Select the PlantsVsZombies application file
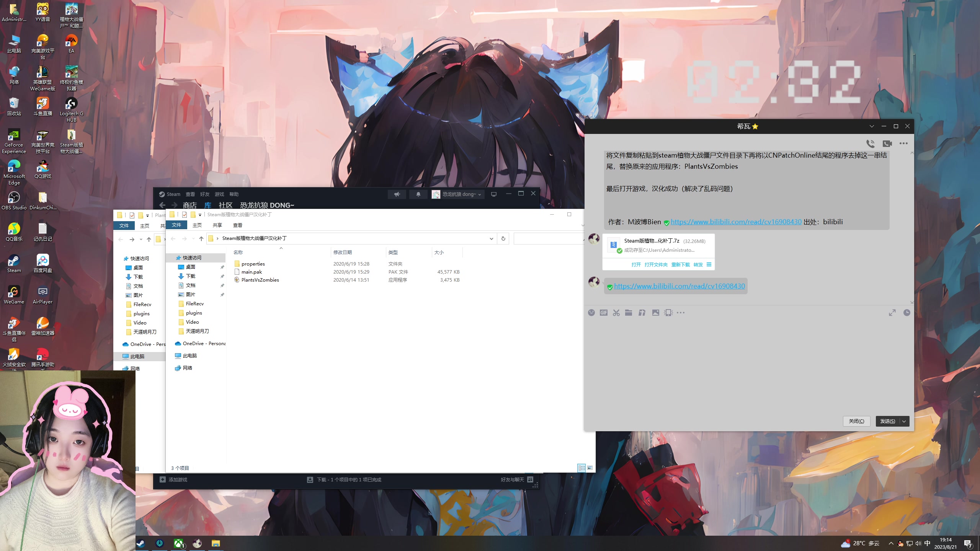The width and height of the screenshot is (980, 551). [x=260, y=280]
